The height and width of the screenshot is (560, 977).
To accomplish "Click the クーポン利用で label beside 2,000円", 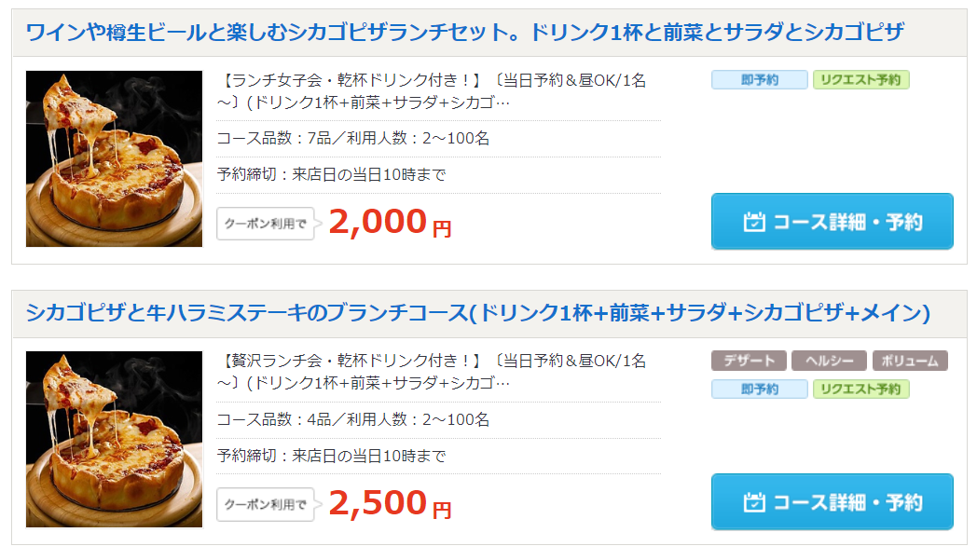I will 266,224.
